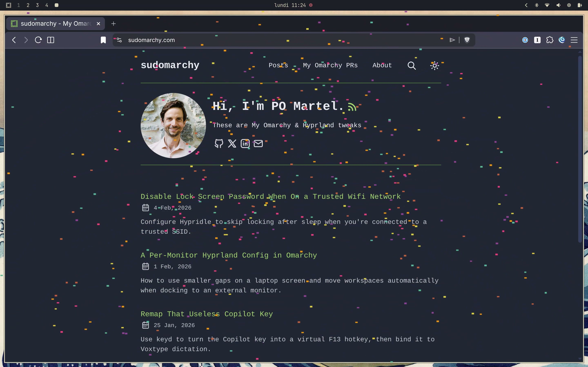
Task: Open the Posts navigation item
Action: (x=278, y=65)
